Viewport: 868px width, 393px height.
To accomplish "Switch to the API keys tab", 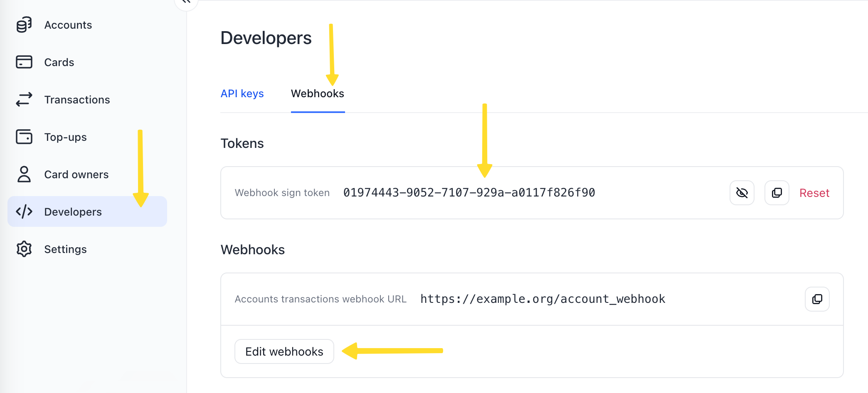I will (242, 94).
